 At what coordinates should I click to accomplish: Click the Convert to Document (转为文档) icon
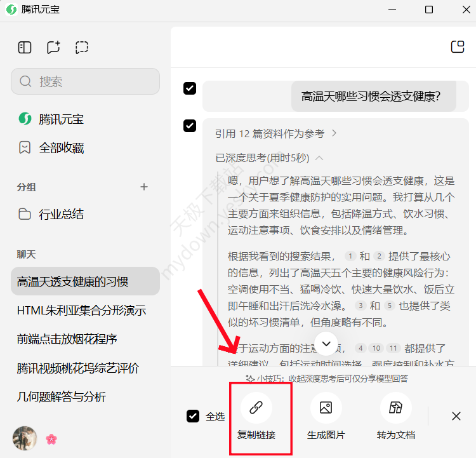(396, 408)
